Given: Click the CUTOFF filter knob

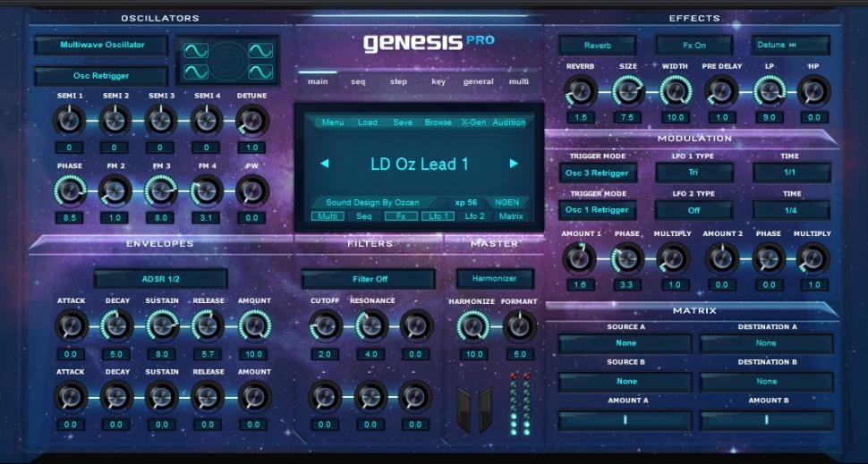Looking at the screenshot, I should click(325, 325).
